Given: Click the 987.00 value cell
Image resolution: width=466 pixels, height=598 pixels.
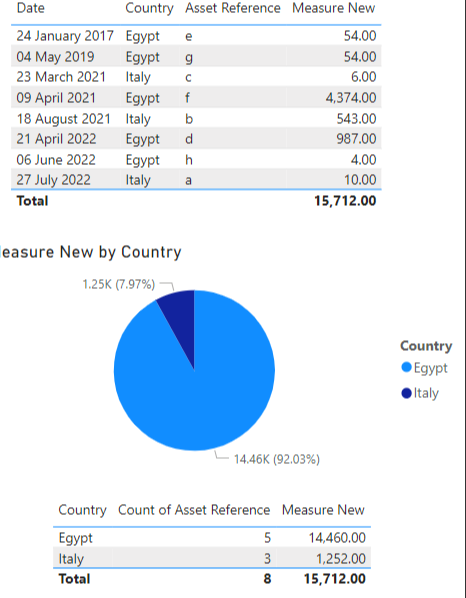Looking at the screenshot, I should point(356,139).
